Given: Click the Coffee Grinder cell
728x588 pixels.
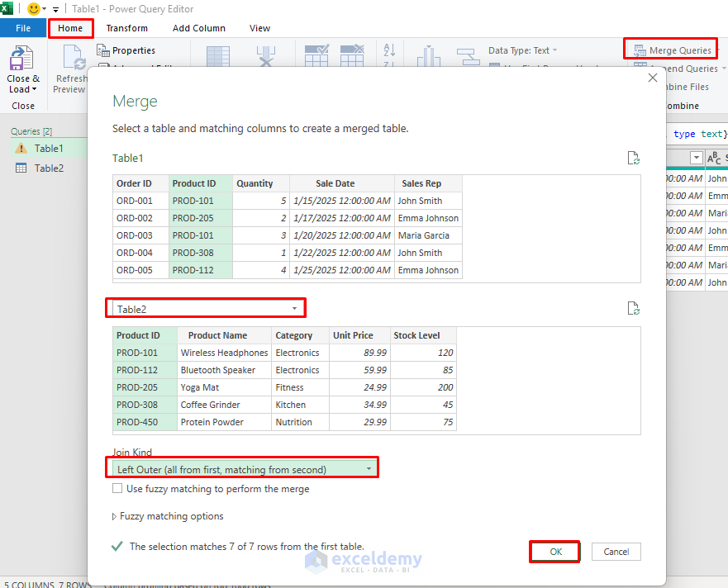Looking at the screenshot, I should click(x=224, y=405).
